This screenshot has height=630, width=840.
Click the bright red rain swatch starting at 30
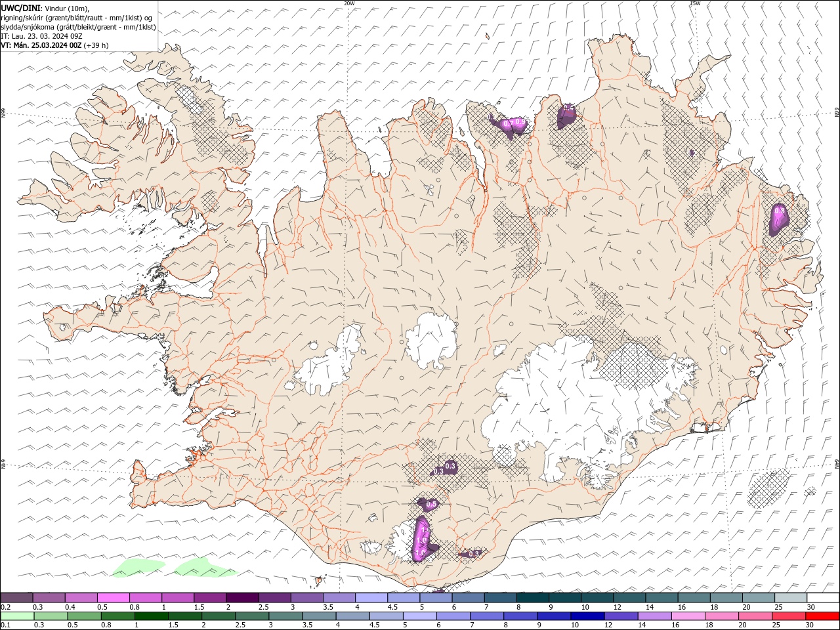[x=822, y=616]
